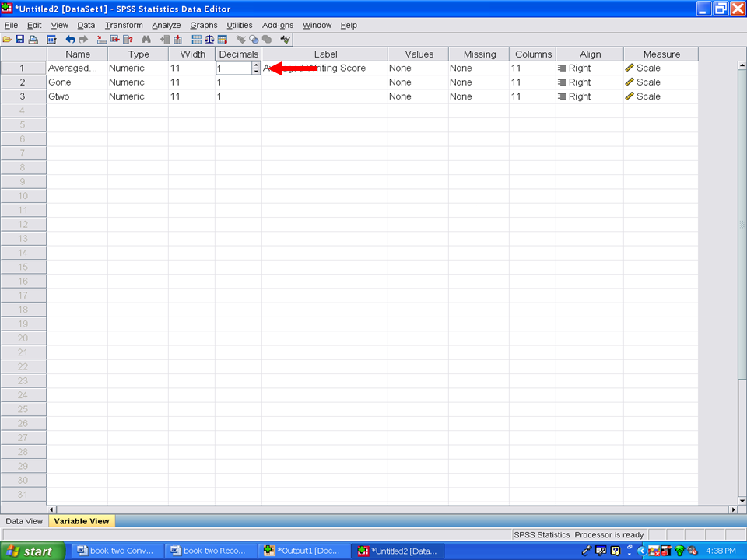Decrease Decimals value with down spinner arrow

pos(256,72)
